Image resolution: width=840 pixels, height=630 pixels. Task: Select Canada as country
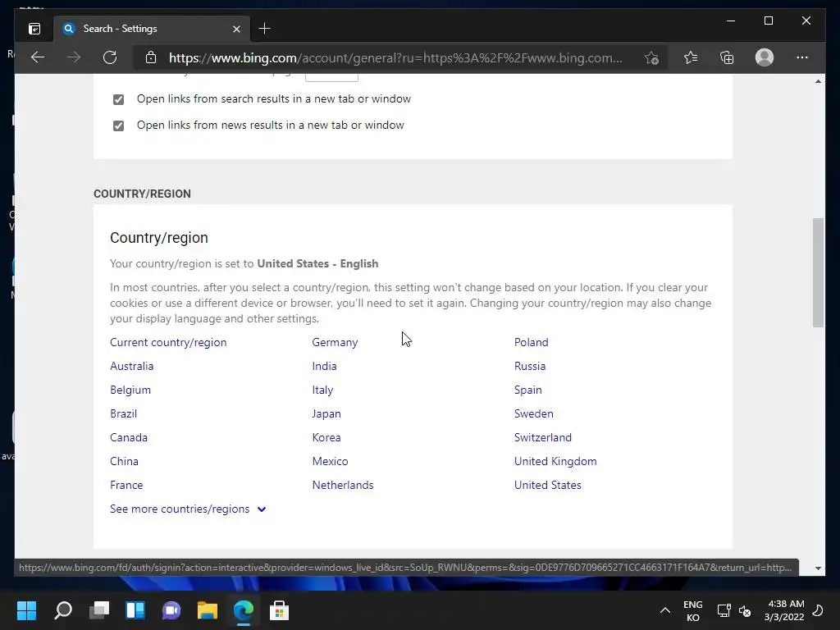[129, 437]
